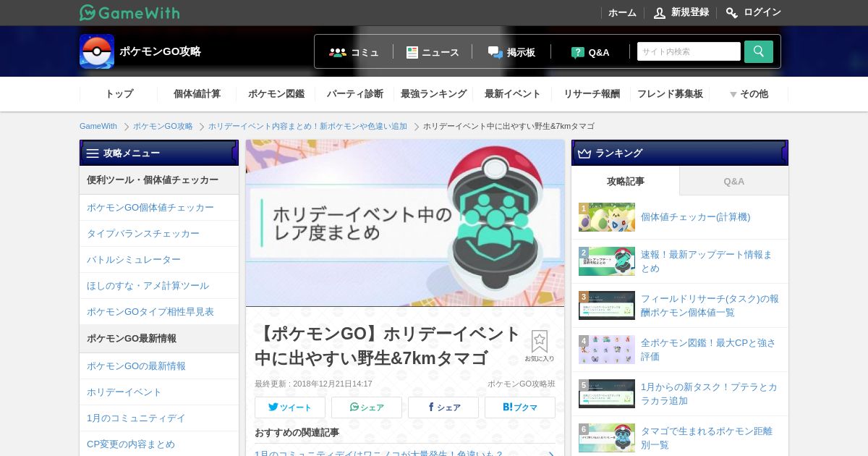Open the Pokemon GO Pokeball app icon
The width and height of the screenshot is (868, 456).
(x=97, y=51)
